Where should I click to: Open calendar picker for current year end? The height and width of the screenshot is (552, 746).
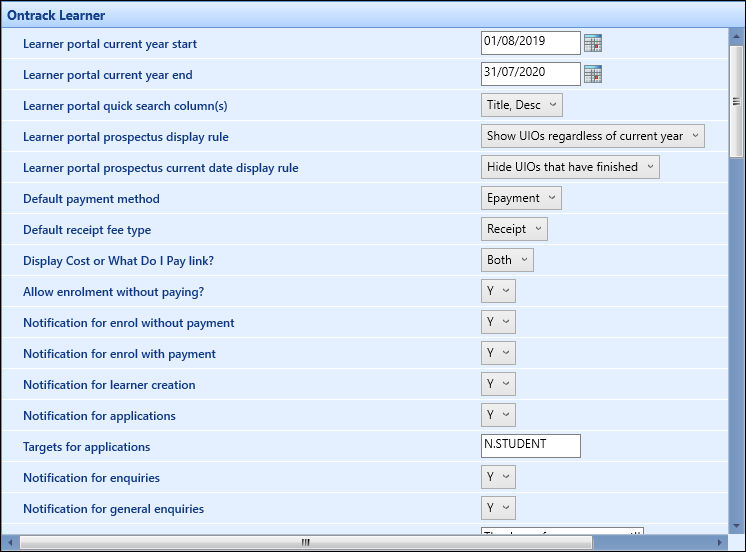coord(593,74)
